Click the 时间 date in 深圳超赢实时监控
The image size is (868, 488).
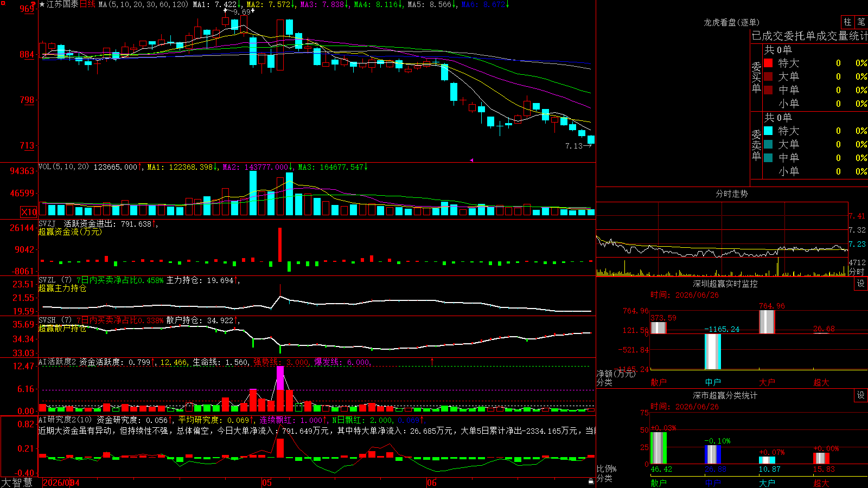[685, 295]
